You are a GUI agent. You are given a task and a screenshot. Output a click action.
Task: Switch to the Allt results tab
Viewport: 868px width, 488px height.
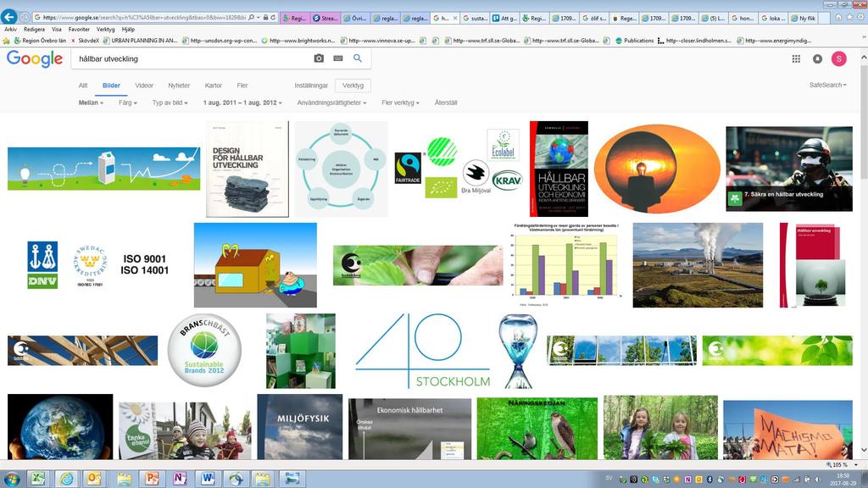pyautogui.click(x=83, y=86)
